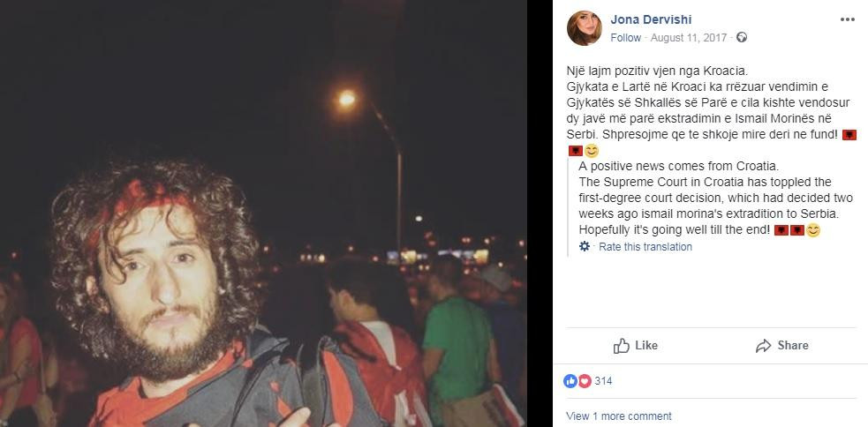The height and width of the screenshot is (427, 868).
Task: Click the photo of the curly-haired man
Action: [263, 213]
